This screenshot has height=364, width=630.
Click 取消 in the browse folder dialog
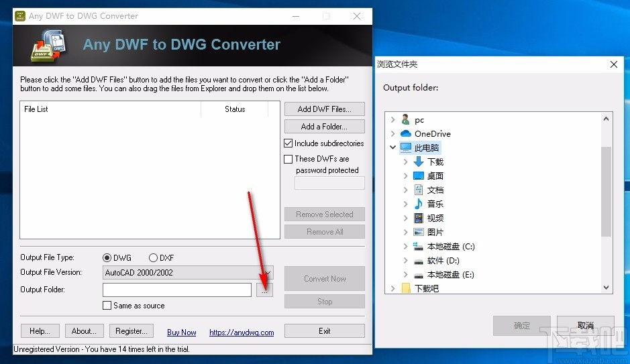coord(586,326)
